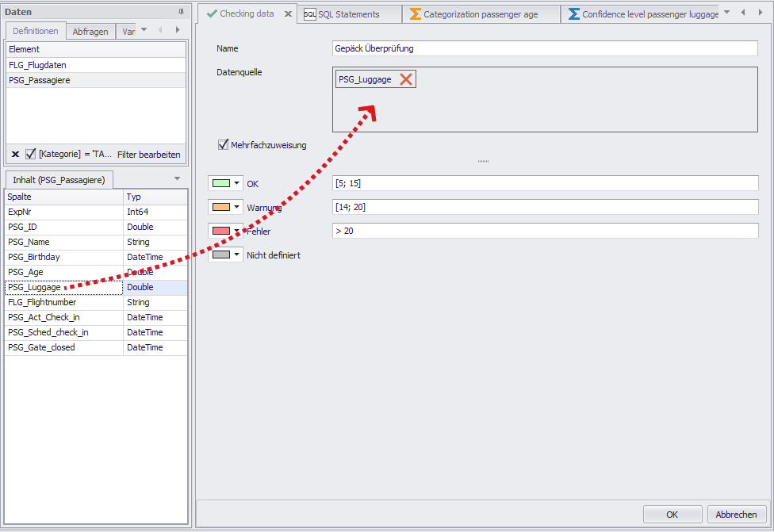This screenshot has height=532, width=774.
Task: Open the Warnung color dropdown arrow
Action: [236, 207]
